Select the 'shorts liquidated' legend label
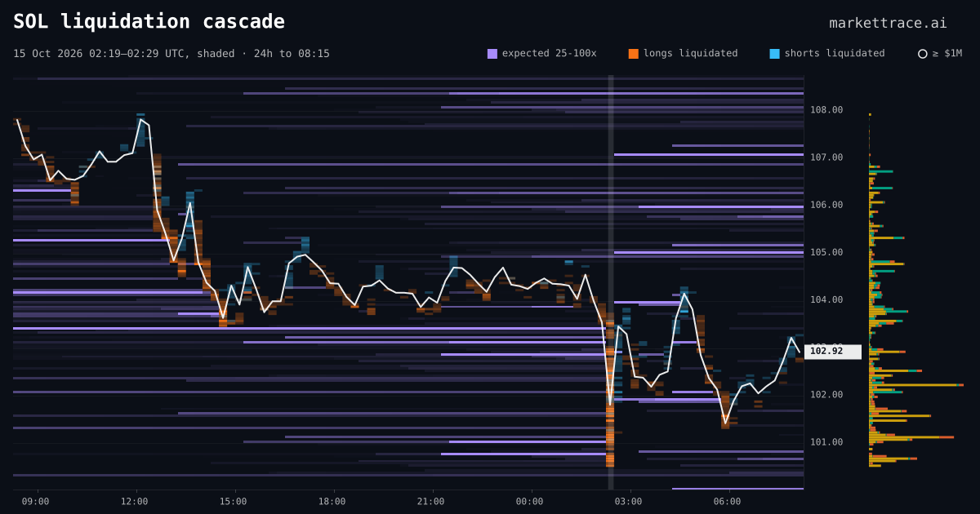 [835, 53]
